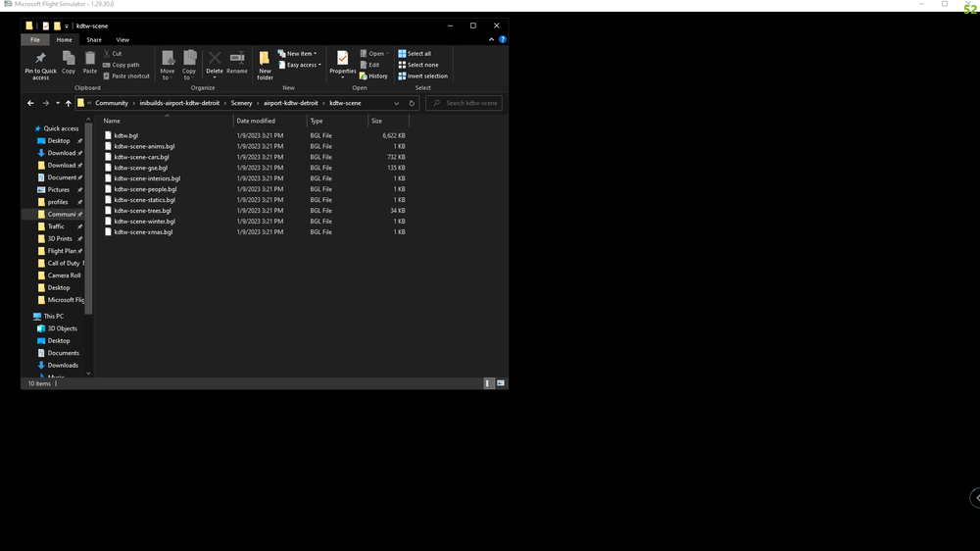Click Select none
The width and height of the screenshot is (980, 551).
click(418, 65)
